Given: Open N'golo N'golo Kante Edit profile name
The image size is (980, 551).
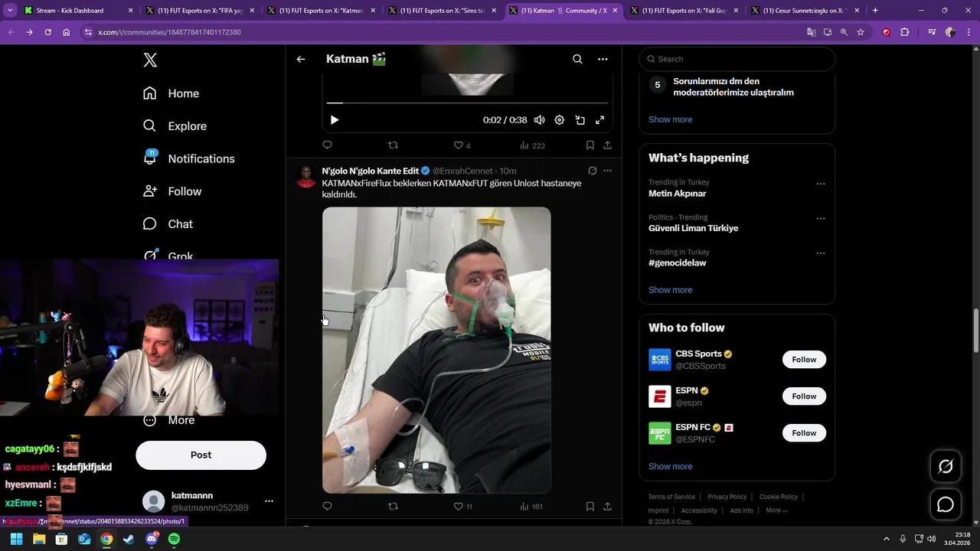Looking at the screenshot, I should (x=370, y=171).
